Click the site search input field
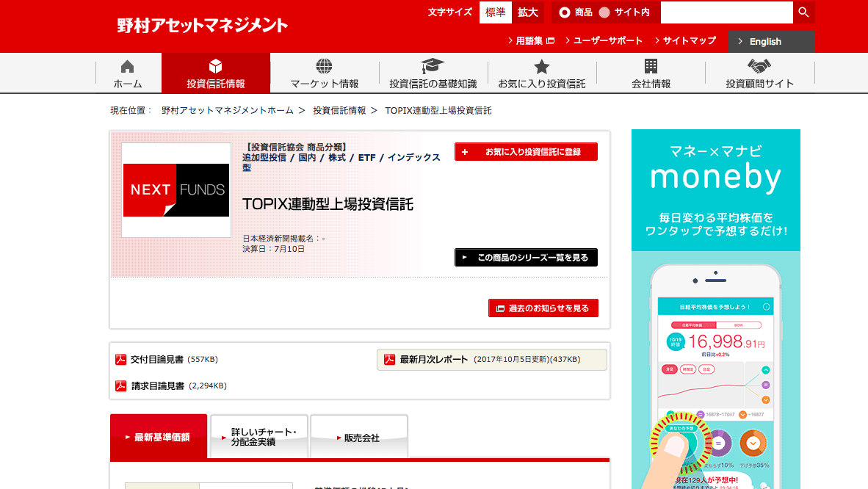This screenshot has height=489, width=868. (726, 12)
